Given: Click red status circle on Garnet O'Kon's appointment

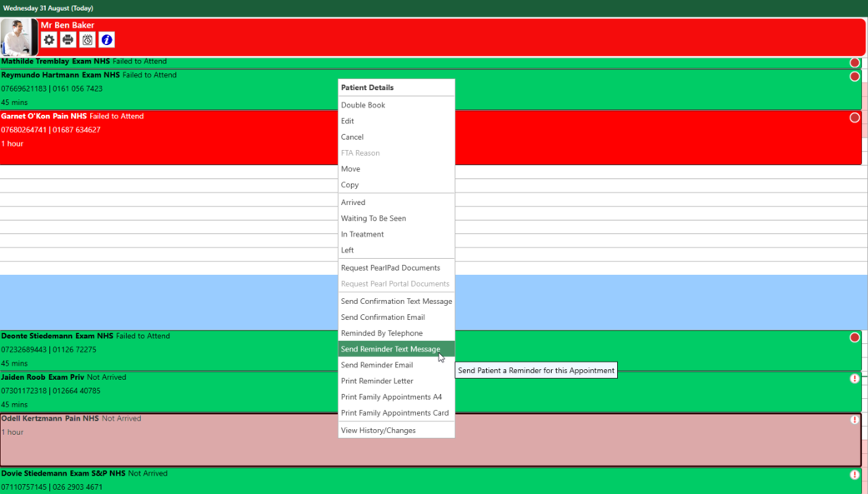Looking at the screenshot, I should click(854, 117).
